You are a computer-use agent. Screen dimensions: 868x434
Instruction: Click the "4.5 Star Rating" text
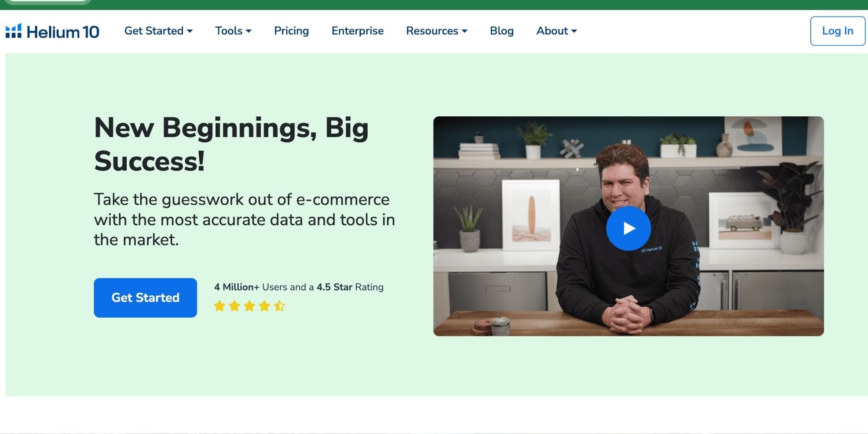coord(350,287)
